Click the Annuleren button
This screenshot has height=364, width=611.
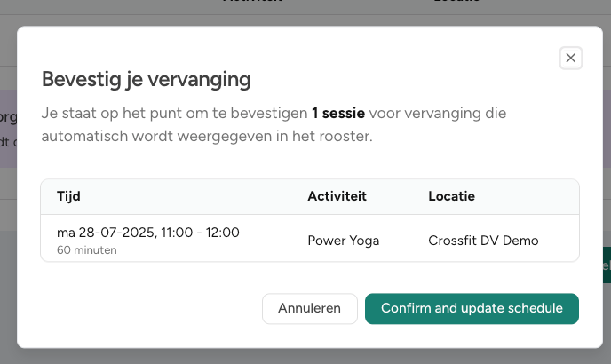pyautogui.click(x=309, y=308)
